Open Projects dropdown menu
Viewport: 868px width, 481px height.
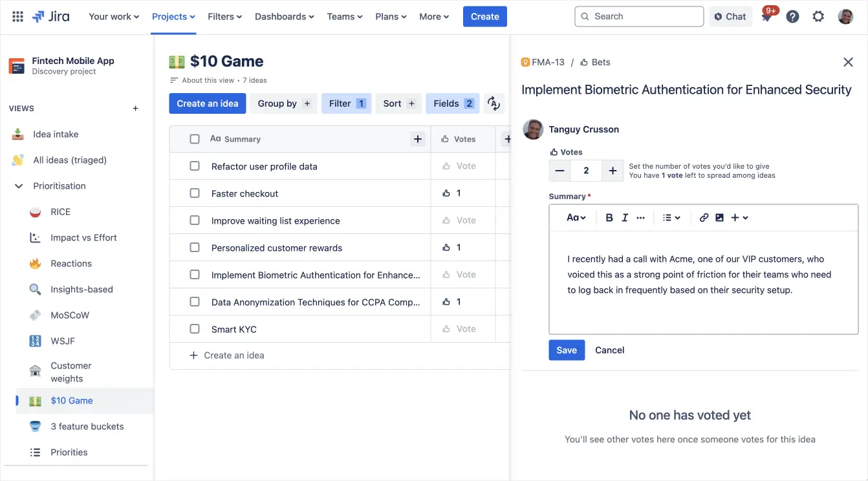[x=173, y=17]
